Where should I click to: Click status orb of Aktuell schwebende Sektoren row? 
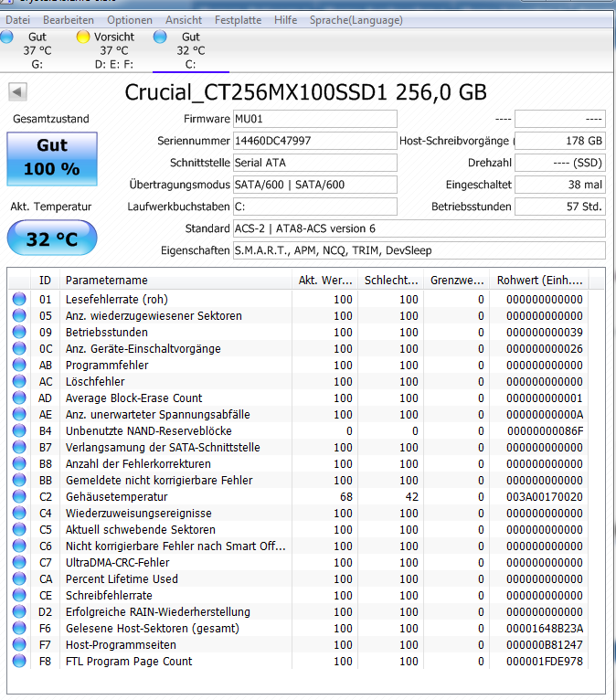(x=19, y=529)
